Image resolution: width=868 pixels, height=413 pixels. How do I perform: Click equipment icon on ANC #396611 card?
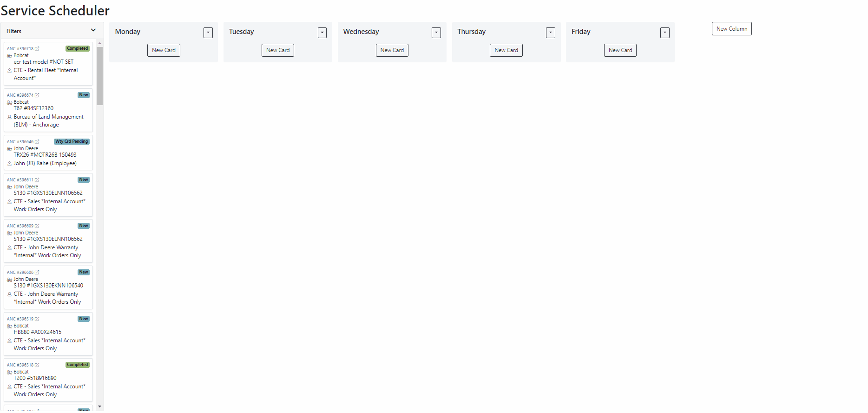coord(9,187)
